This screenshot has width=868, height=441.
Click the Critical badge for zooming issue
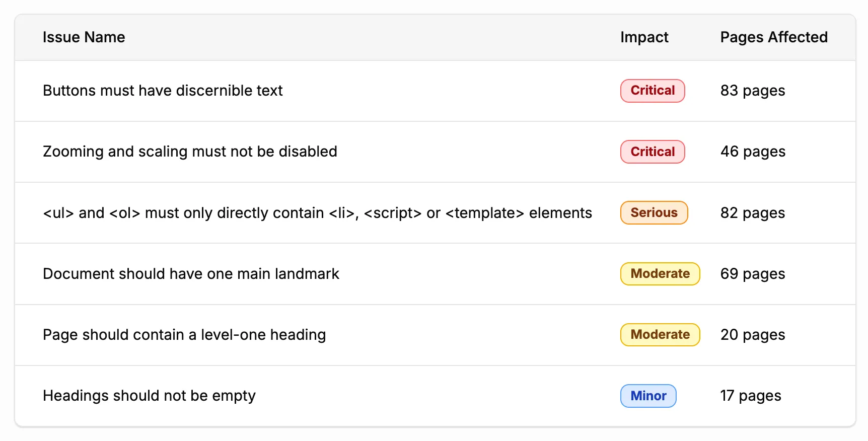[652, 152]
